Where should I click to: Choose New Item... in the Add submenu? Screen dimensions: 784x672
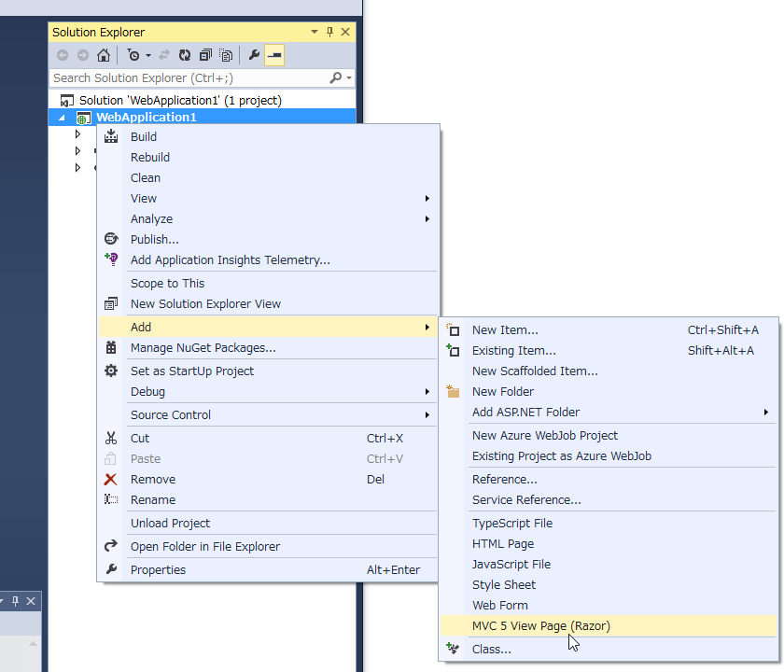(609, 330)
